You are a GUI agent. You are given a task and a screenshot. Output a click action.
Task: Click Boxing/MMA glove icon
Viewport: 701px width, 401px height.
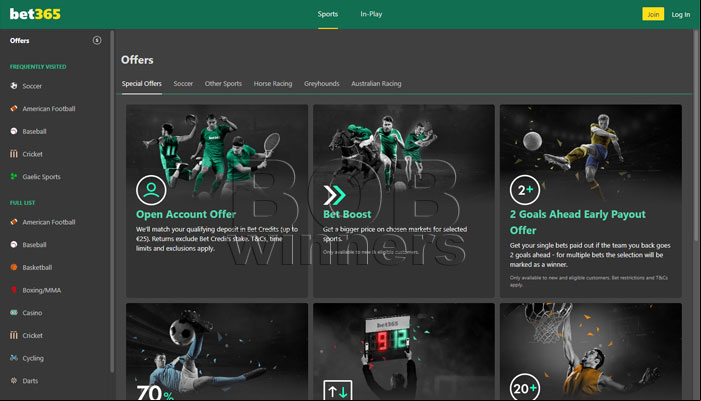pos(14,290)
